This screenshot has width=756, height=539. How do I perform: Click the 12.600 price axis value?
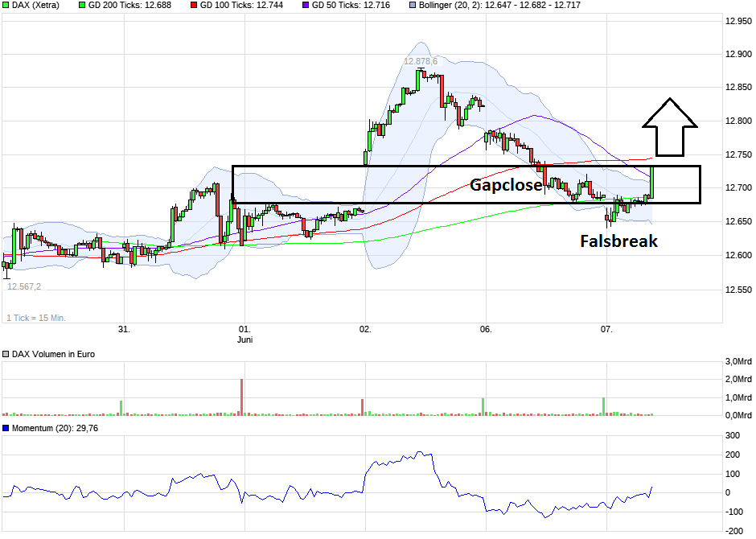(x=738, y=256)
